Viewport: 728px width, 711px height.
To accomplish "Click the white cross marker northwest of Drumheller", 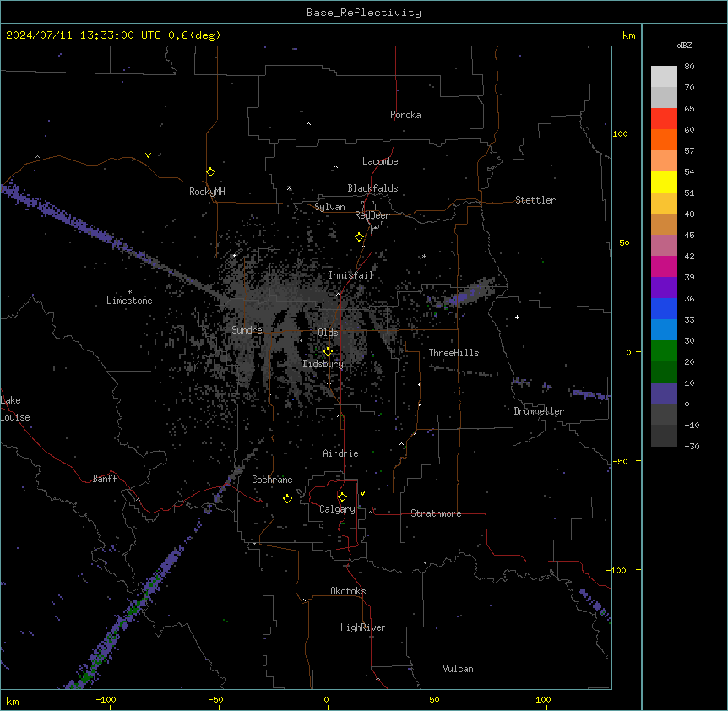I will tap(517, 317).
